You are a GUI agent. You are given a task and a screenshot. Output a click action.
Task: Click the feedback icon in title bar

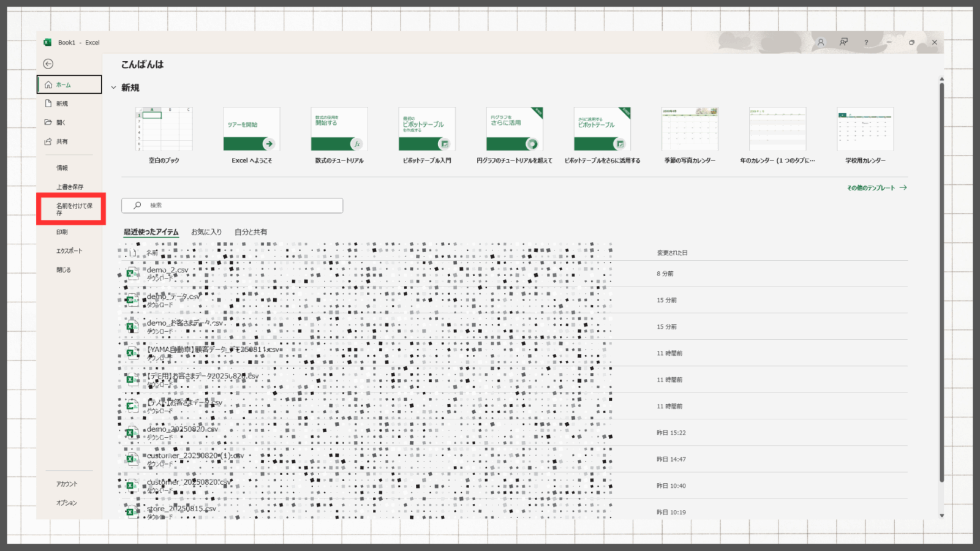(x=843, y=42)
